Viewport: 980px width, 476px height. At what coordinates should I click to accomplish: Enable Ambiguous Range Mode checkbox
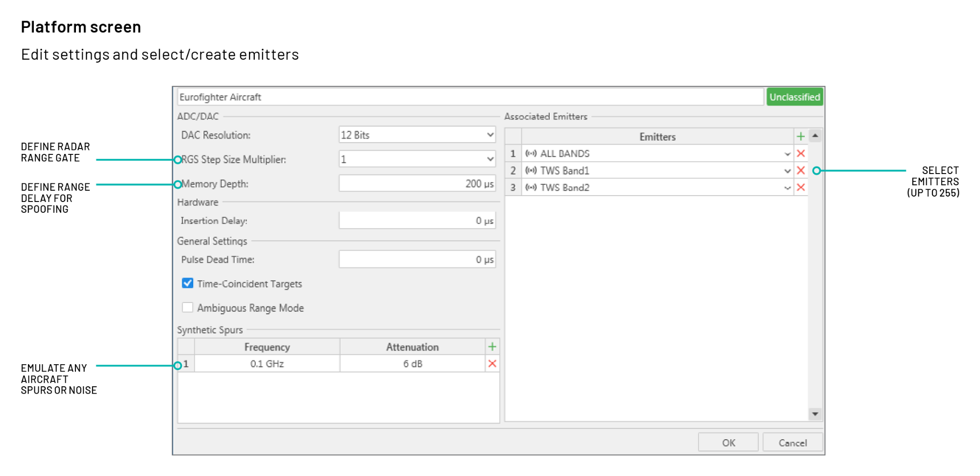187,307
